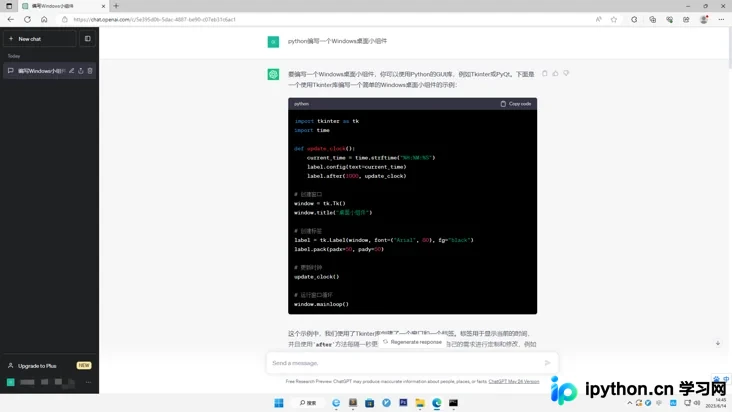Open Photoshop from the taskbar

click(403, 403)
